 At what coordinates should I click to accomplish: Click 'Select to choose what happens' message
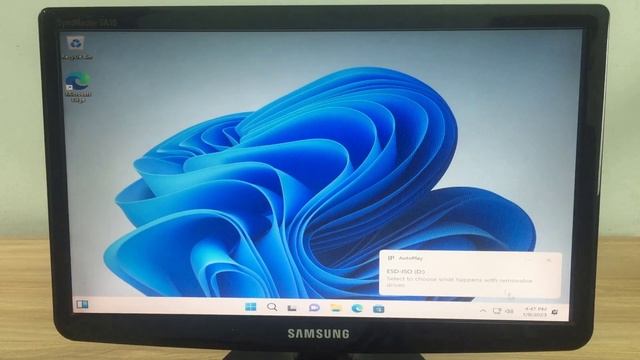[x=460, y=282]
